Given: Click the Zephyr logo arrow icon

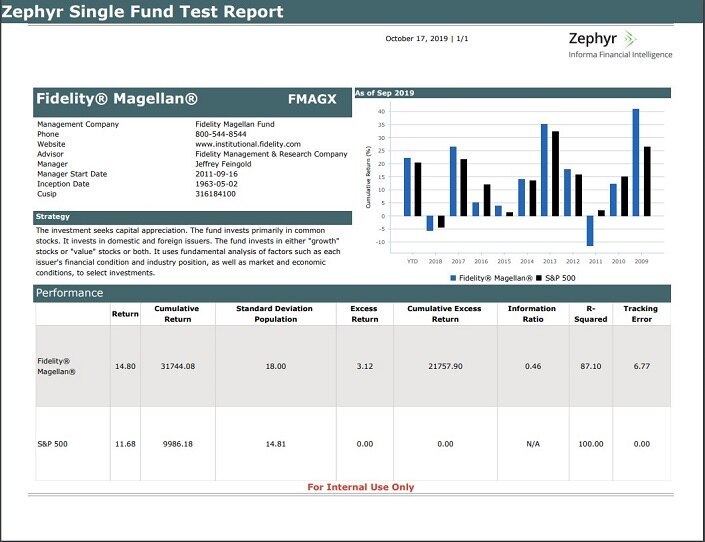Looking at the screenshot, I should pos(629,39).
